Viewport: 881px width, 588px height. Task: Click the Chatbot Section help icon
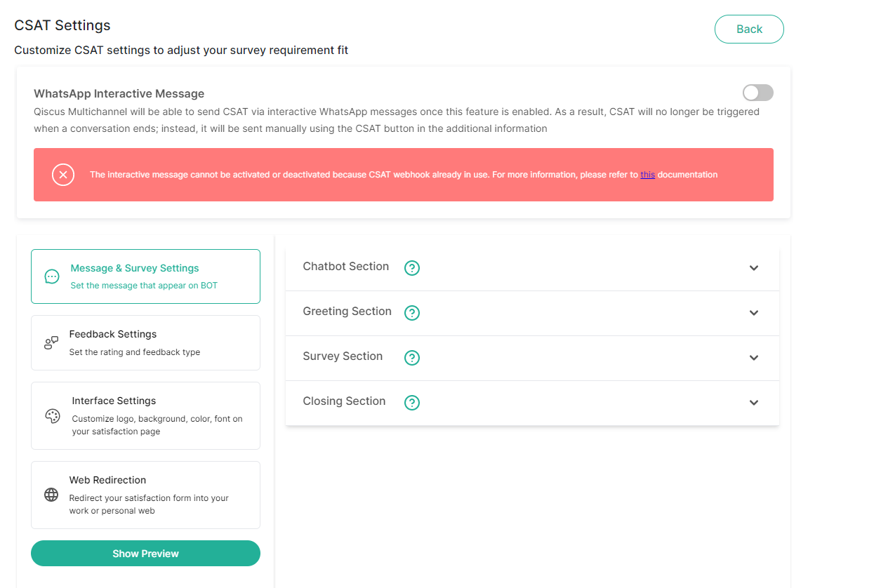pyautogui.click(x=412, y=268)
